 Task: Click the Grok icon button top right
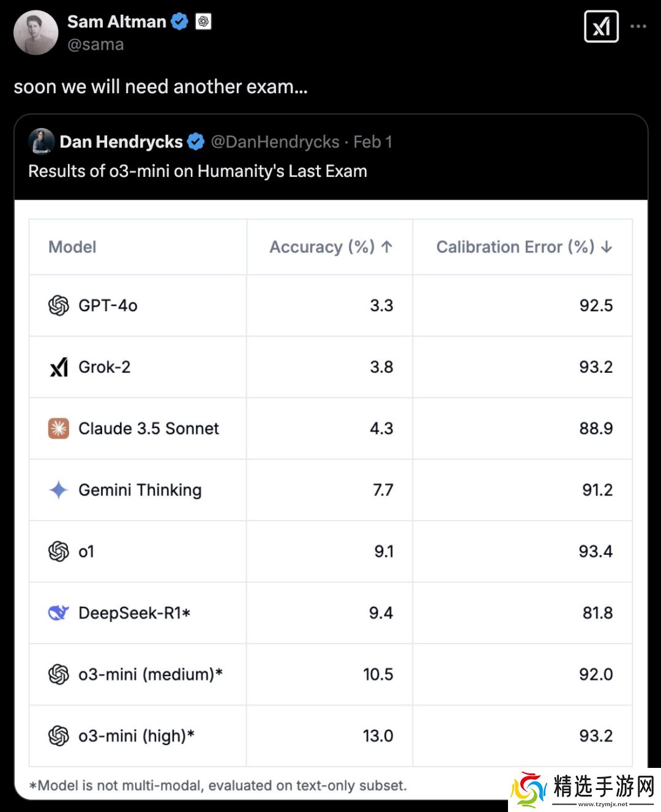coord(601,26)
